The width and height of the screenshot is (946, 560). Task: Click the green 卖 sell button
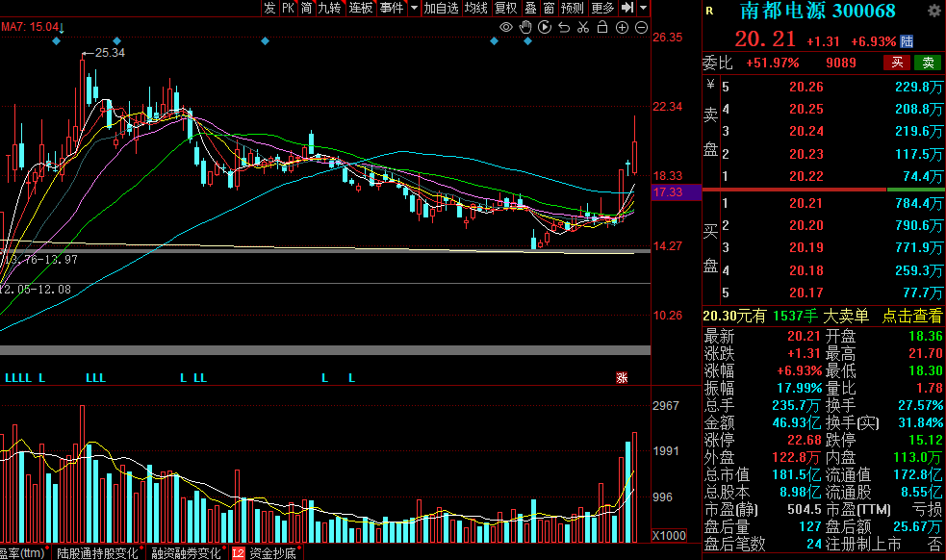click(928, 63)
